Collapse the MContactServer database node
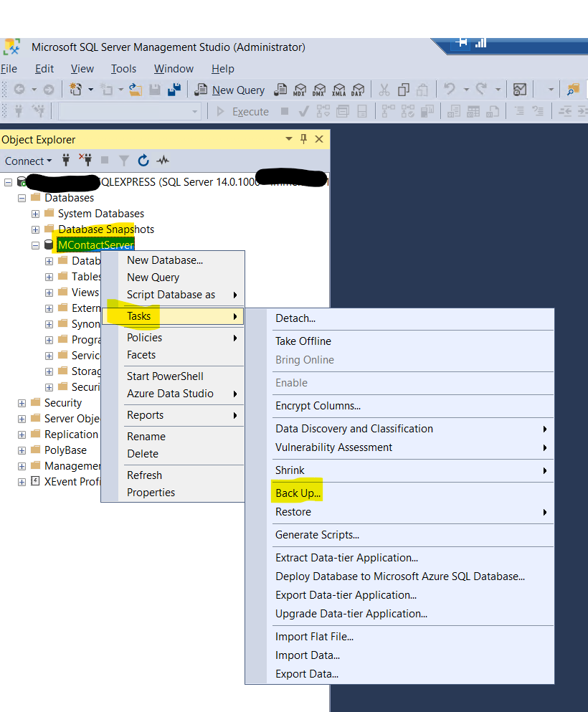588x712 pixels. coord(35,246)
